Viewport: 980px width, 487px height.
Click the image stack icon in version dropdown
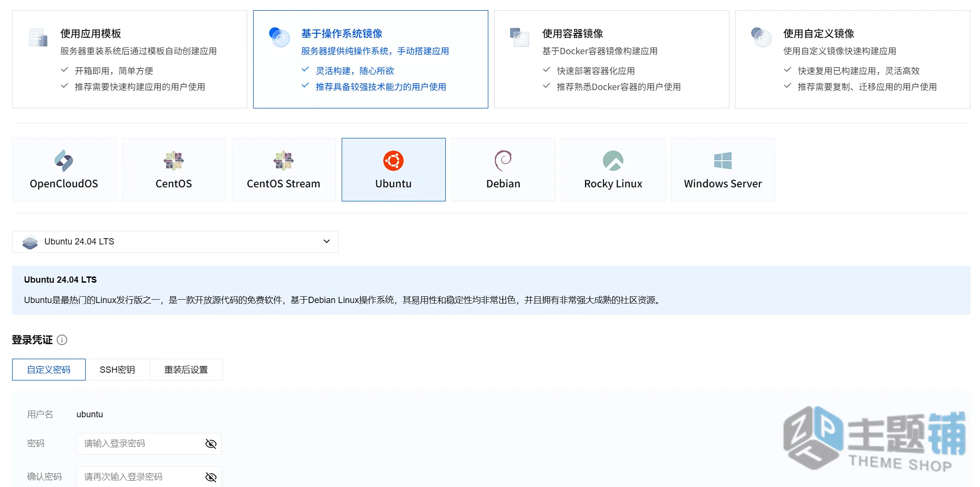[x=30, y=242]
